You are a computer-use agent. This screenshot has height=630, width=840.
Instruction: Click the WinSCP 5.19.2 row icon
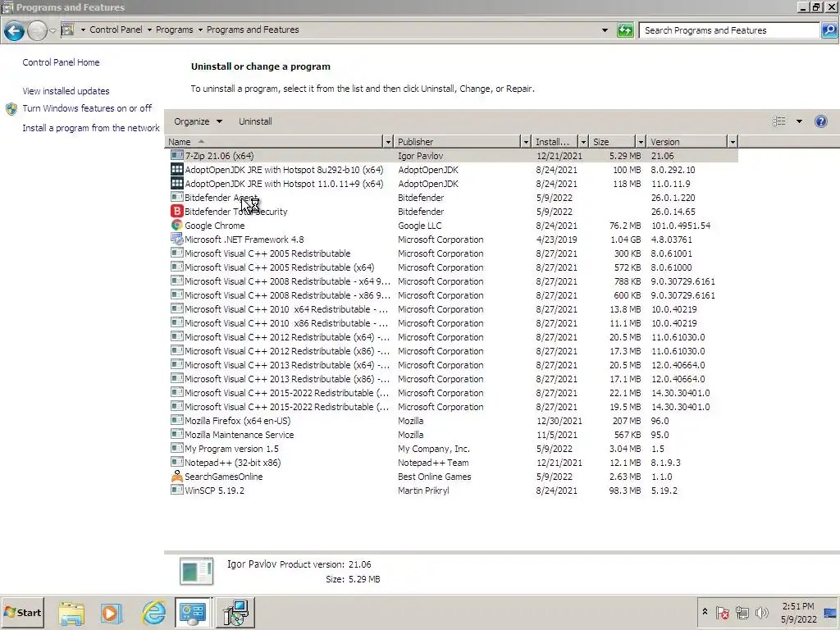click(x=177, y=490)
